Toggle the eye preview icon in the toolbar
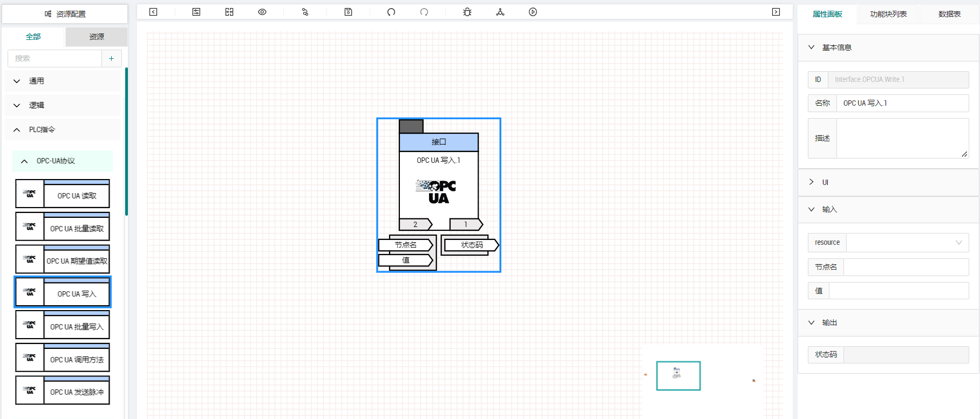 pos(262,12)
